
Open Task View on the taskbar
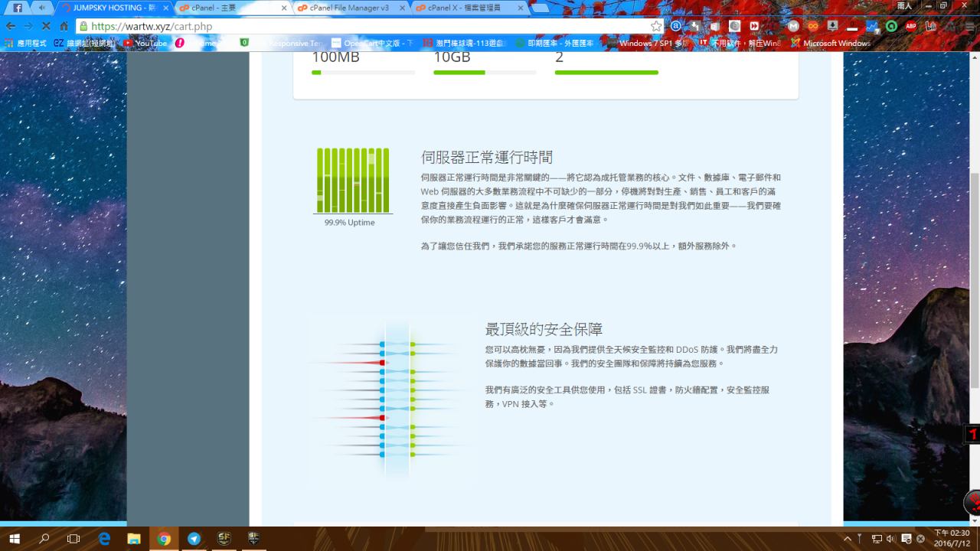[73, 539]
